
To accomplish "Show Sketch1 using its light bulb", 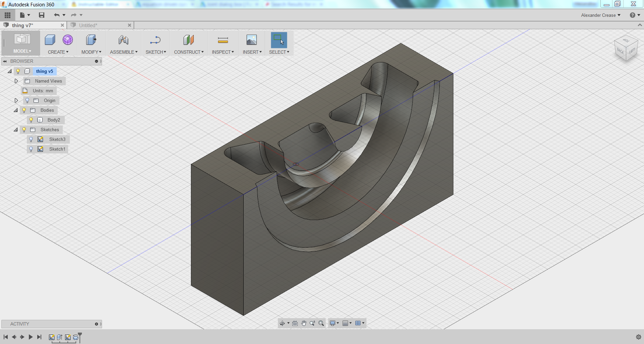I will [x=31, y=149].
